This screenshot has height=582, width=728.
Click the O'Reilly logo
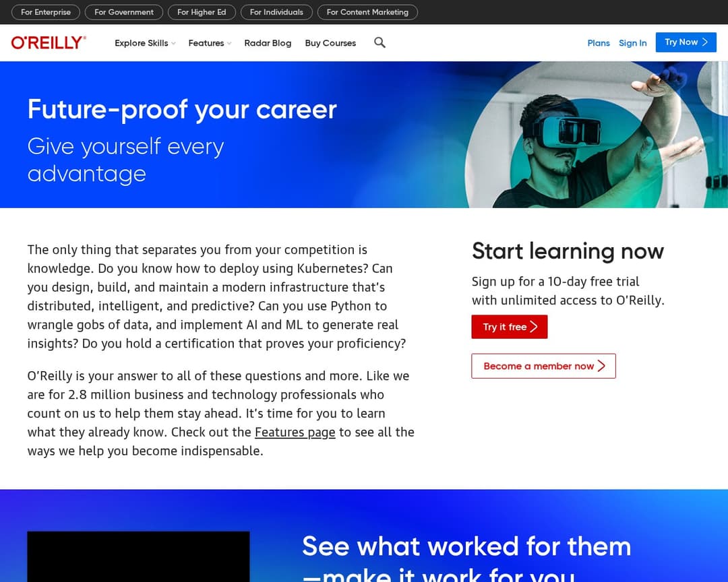pyautogui.click(x=49, y=42)
